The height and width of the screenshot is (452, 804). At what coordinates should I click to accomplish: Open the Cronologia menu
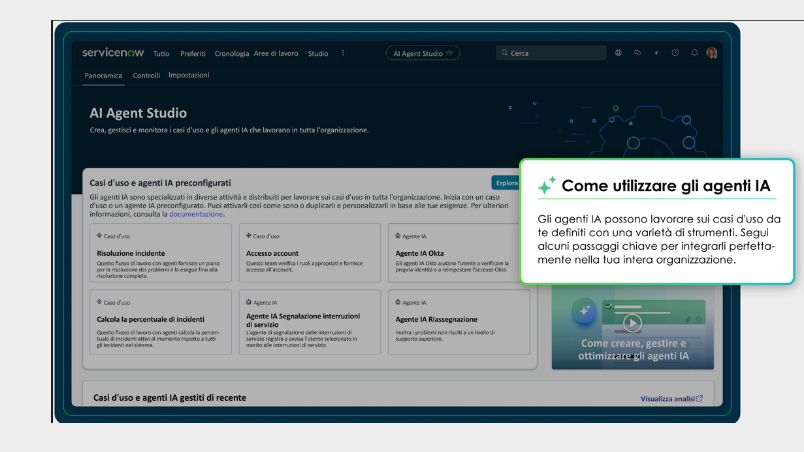(x=232, y=53)
